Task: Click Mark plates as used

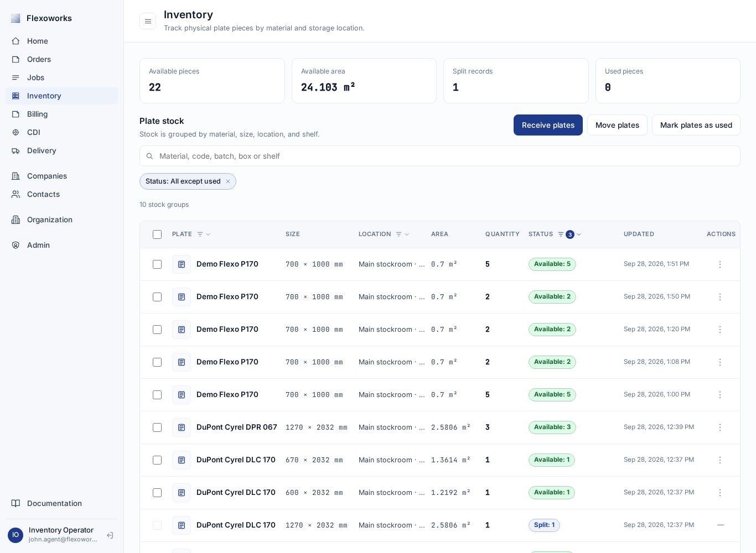Action: coord(696,125)
